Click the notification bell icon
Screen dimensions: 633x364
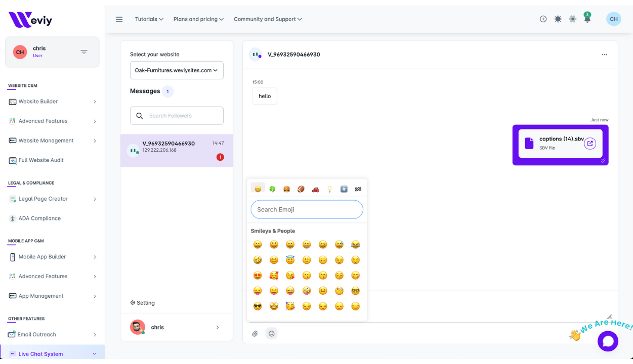pos(587,19)
